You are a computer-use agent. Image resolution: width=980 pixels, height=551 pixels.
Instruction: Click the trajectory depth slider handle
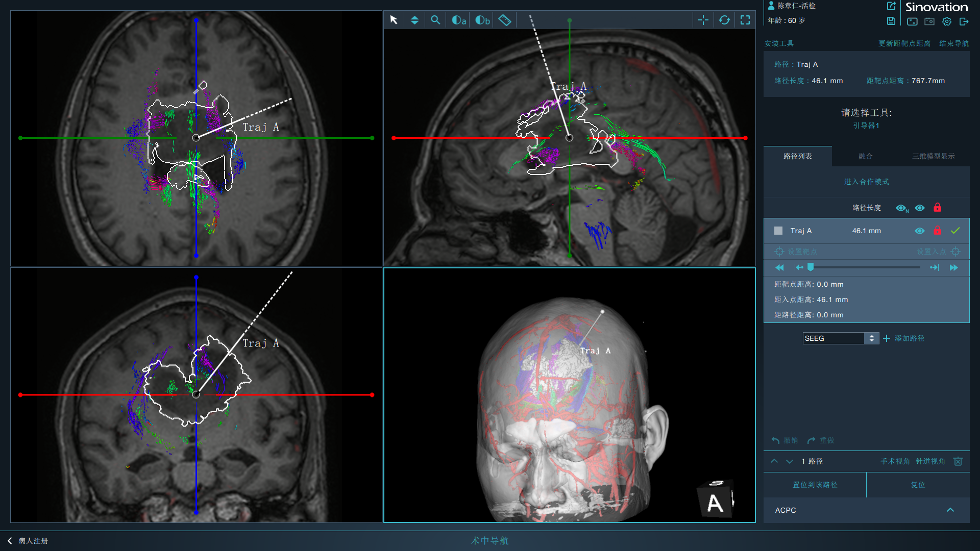point(811,267)
